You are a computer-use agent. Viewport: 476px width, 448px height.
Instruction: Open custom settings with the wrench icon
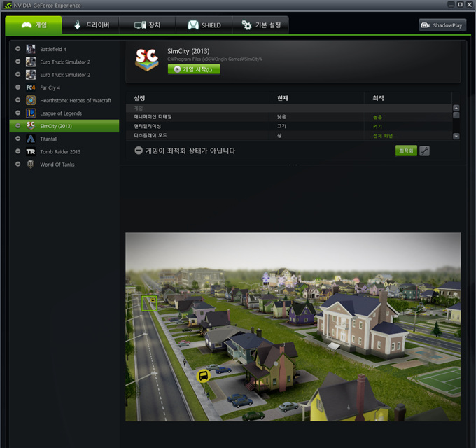click(424, 150)
